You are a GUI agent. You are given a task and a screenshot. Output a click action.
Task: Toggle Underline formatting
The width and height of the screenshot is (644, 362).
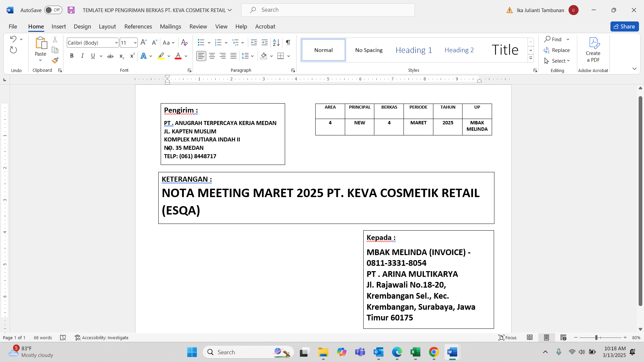93,56
